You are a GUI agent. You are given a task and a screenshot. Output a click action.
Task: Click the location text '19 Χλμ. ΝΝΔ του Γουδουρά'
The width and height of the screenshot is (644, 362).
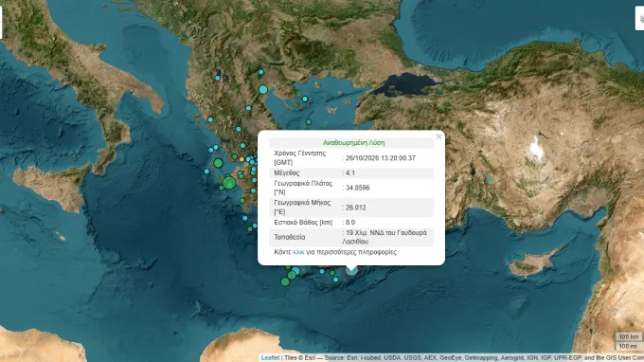click(386, 232)
